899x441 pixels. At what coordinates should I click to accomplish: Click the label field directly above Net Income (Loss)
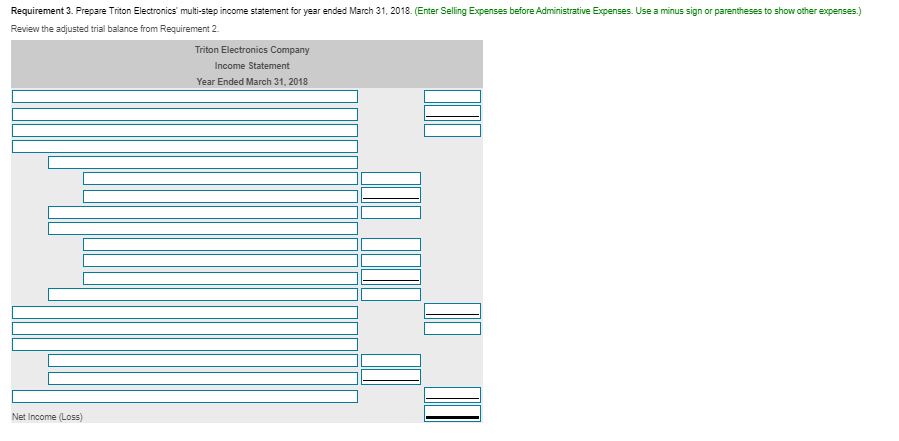click(185, 396)
